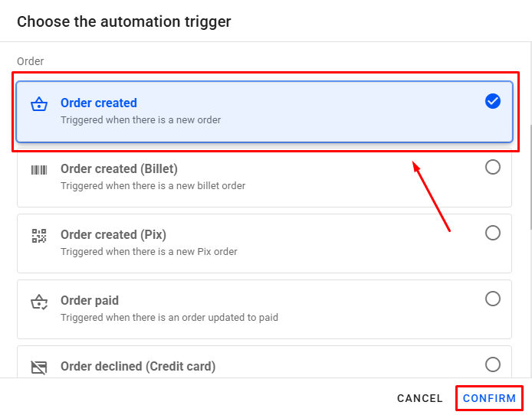Image resolution: width=532 pixels, height=415 pixels.
Task: Select the Order created (Billet) radio button
Action: (x=493, y=167)
